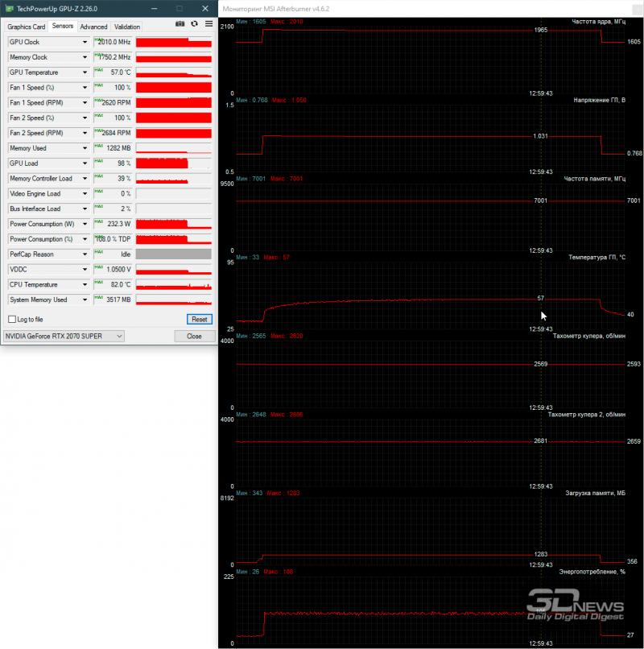Click the GPU-Z screenshot camera icon
Screen dimensions: 644x649
click(180, 24)
